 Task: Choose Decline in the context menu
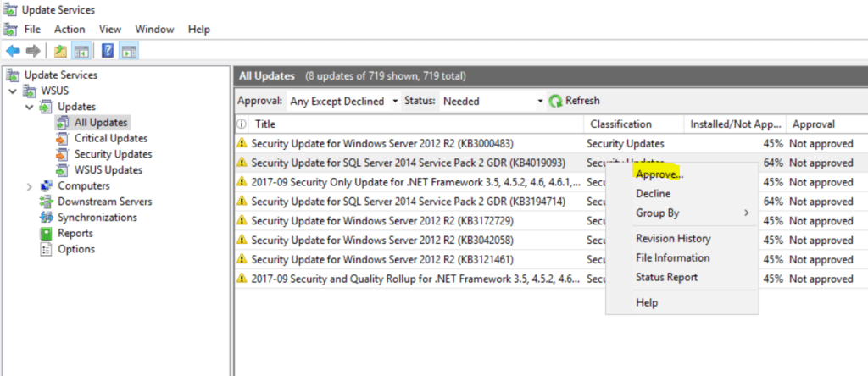pos(653,194)
